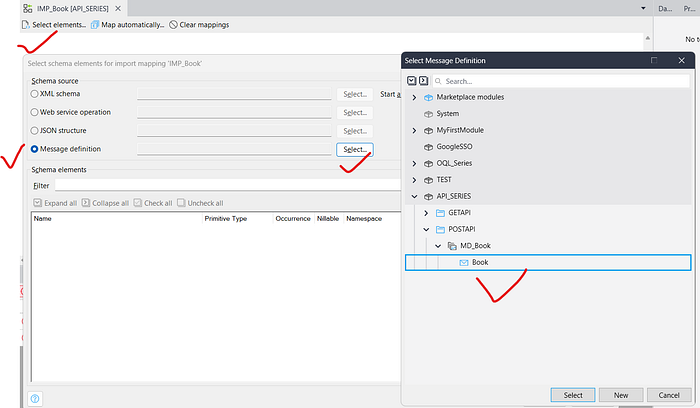Click the expand-all icon beside search
700x408 pixels.
(411, 80)
